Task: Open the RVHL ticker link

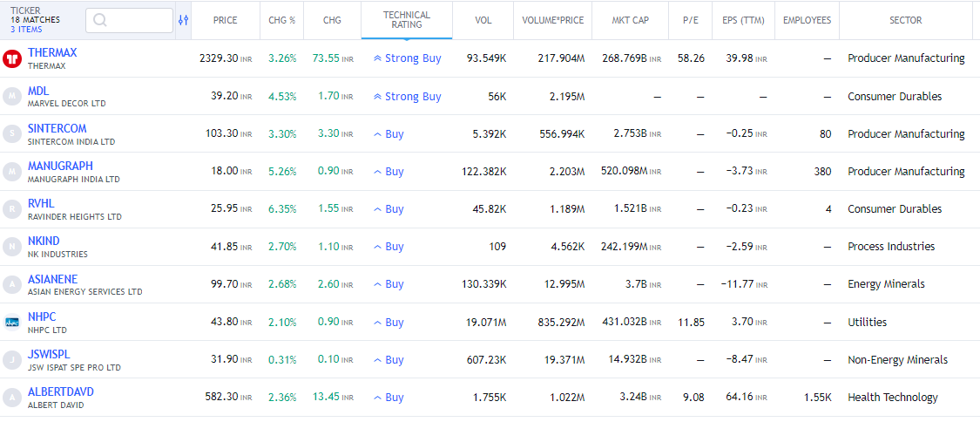Action: click(41, 203)
